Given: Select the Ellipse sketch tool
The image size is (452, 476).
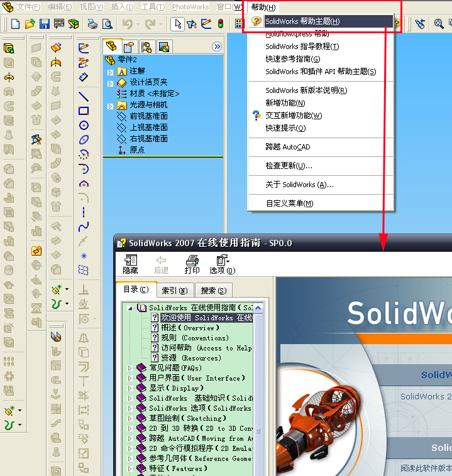Looking at the screenshot, I should pyautogui.click(x=84, y=139).
